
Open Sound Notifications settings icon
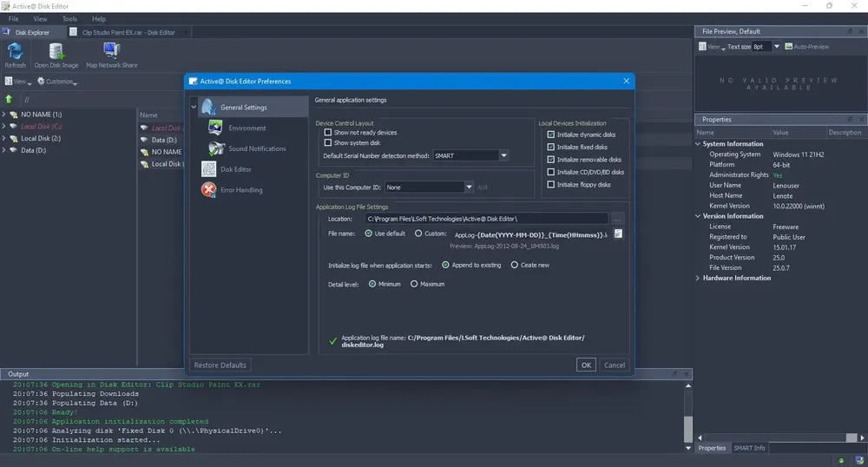tap(216, 148)
